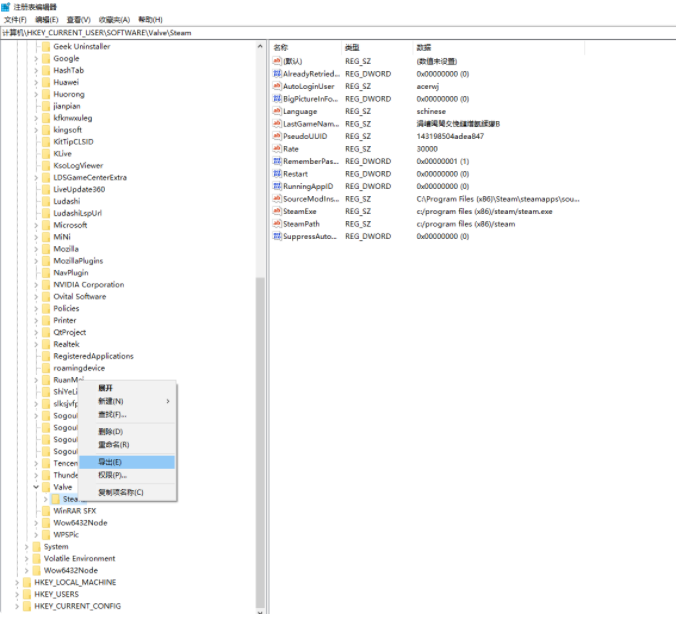Select the RegisteredApplications key
The image size is (677, 625).
coord(93,356)
